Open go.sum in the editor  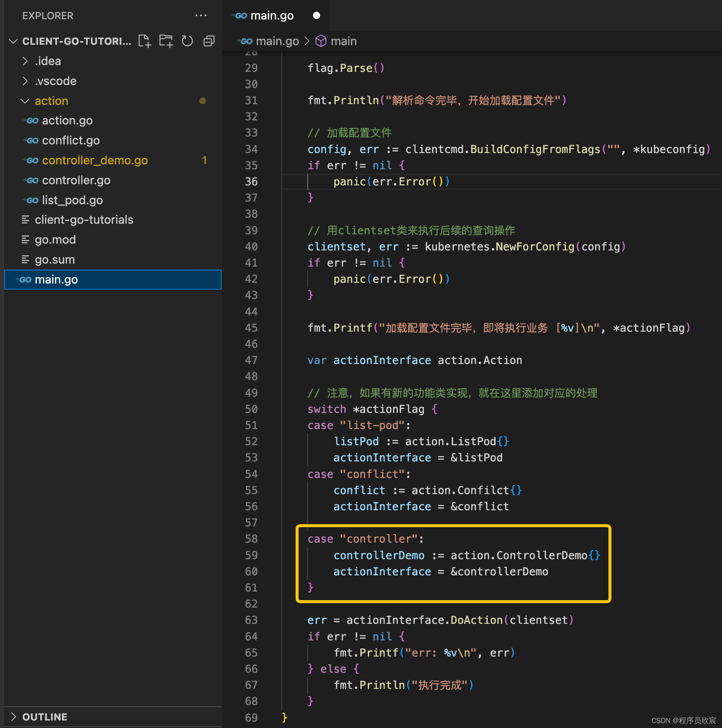point(55,259)
